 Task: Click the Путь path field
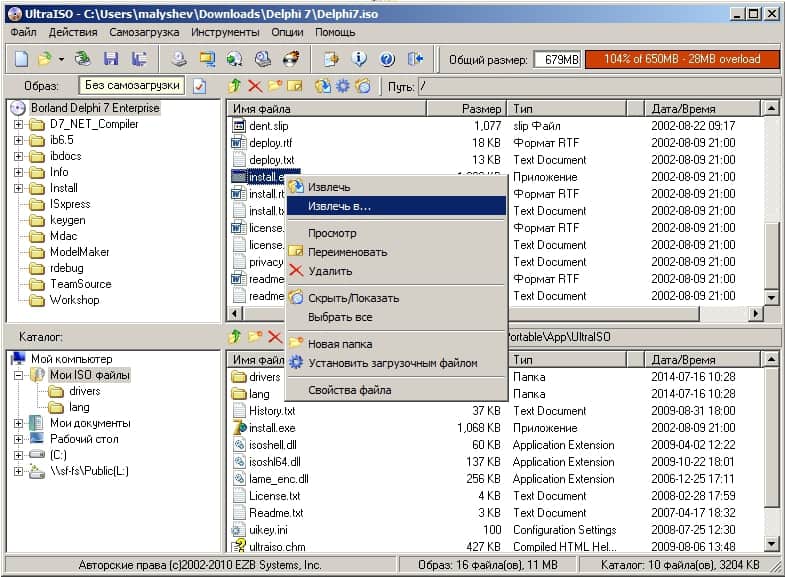point(599,86)
